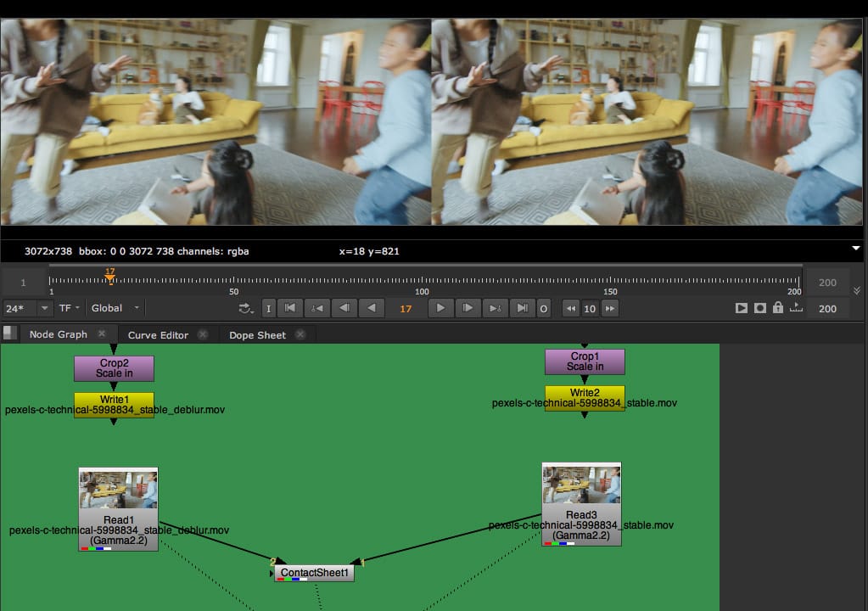Expand the Global range dropdown
This screenshot has width=868, height=611.
coord(115,308)
